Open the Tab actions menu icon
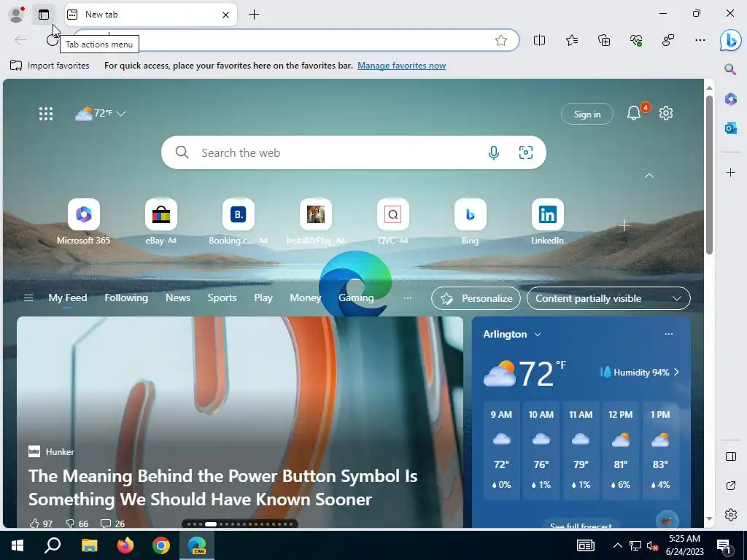This screenshot has height=560, width=747. click(44, 15)
